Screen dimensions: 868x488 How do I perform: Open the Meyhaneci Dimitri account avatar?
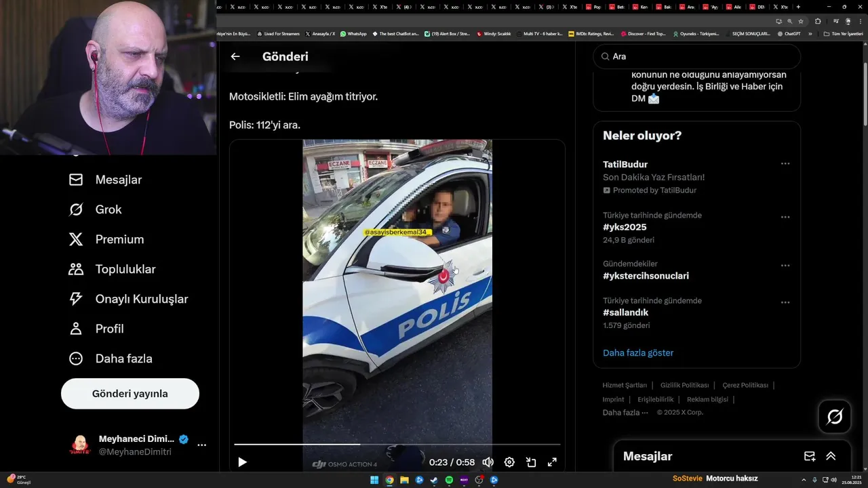[80, 445]
